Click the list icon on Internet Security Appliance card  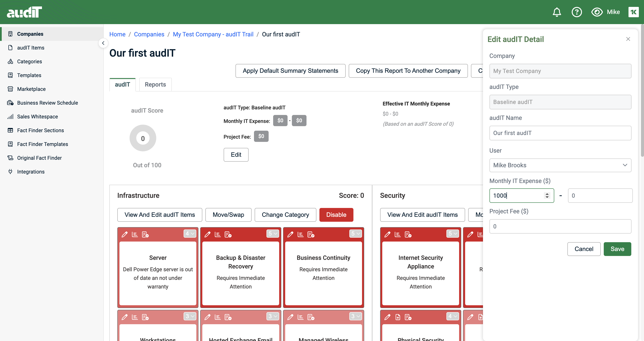[x=398, y=234]
